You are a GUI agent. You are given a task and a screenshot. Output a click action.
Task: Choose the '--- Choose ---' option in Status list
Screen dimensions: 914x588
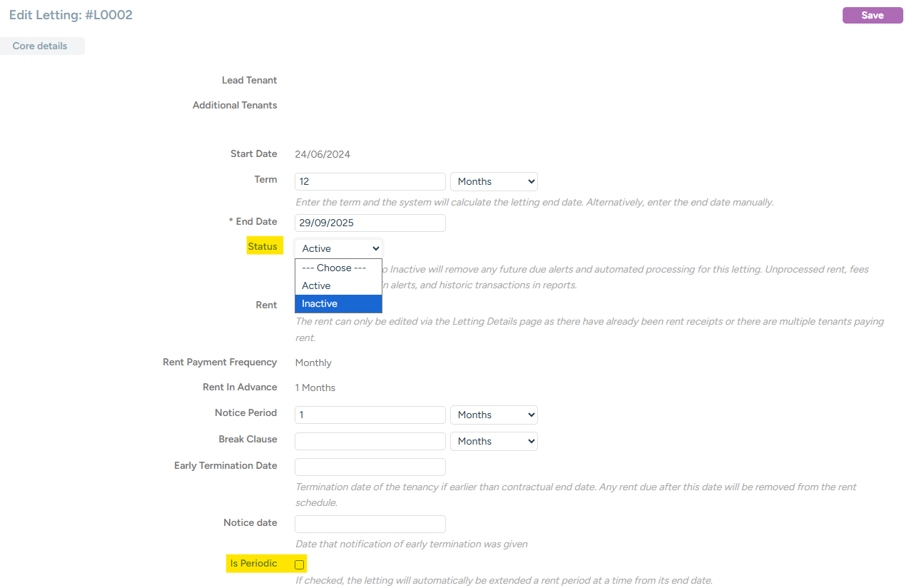334,268
